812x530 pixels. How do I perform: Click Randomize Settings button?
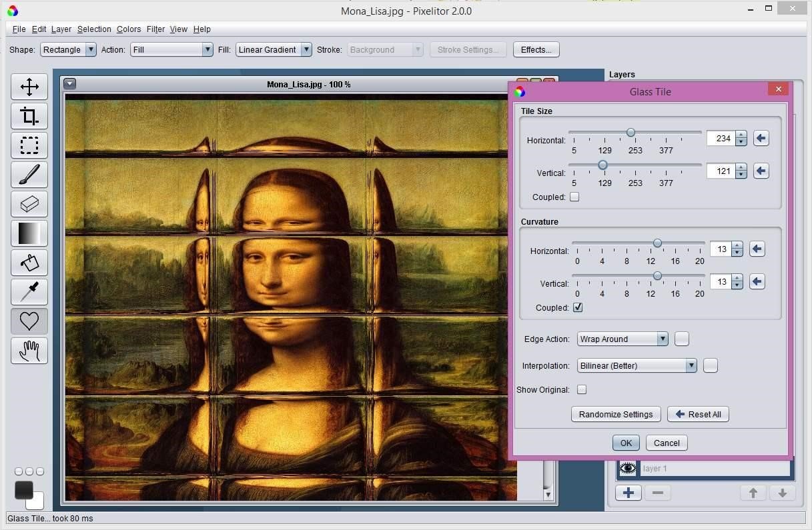616,414
